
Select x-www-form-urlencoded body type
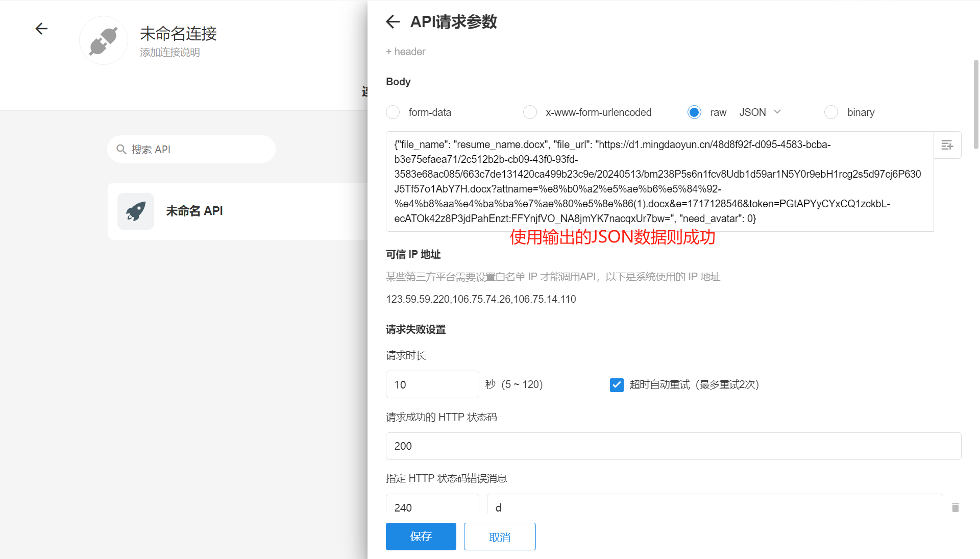coord(530,112)
